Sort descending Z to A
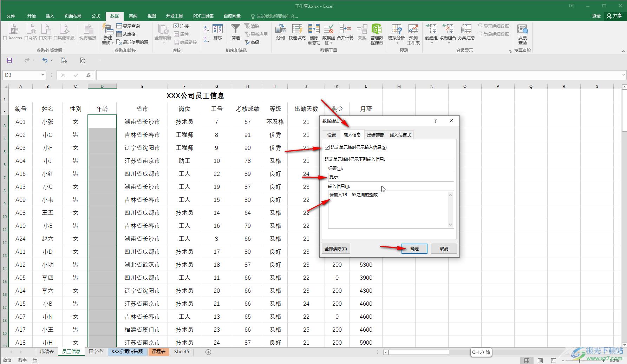Image resolution: width=627 pixels, height=364 pixels. pyautogui.click(x=207, y=39)
